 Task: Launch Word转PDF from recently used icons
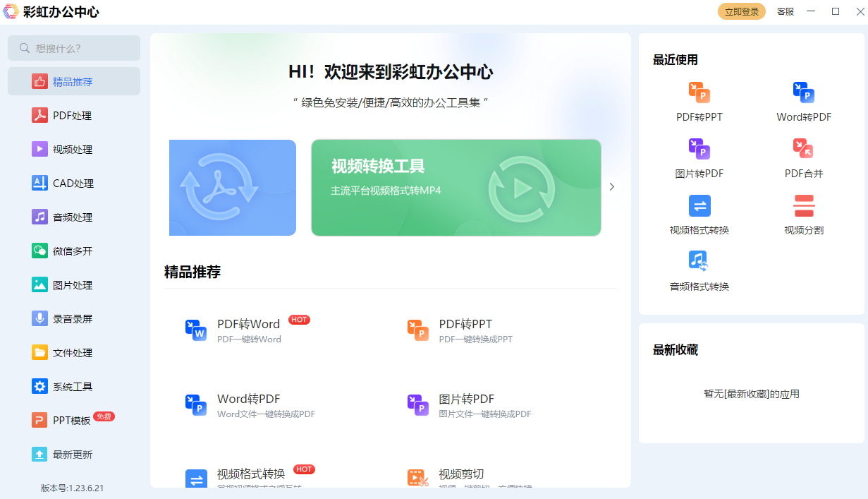[804, 92]
